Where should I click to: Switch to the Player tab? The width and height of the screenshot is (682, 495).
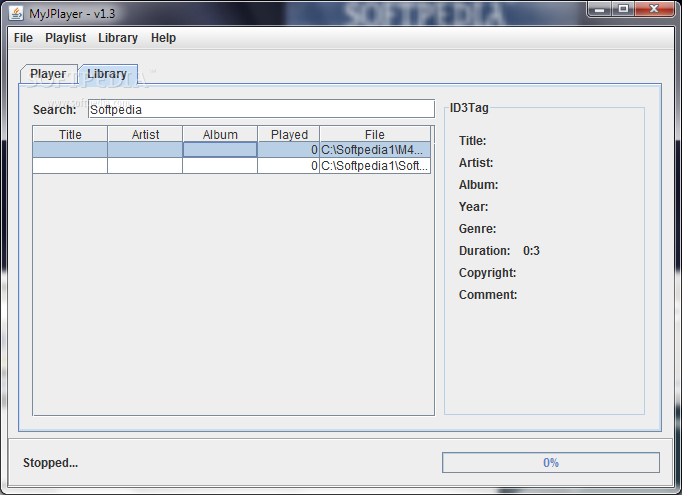[48, 74]
